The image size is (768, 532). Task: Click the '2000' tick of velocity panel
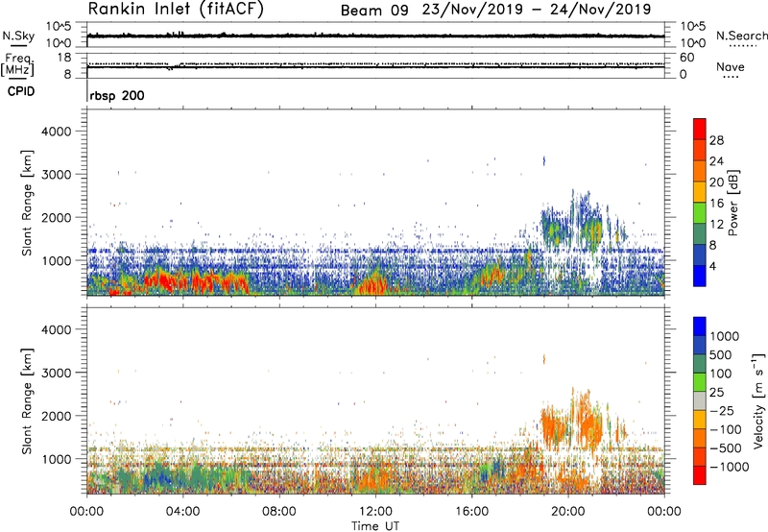pos(57,416)
